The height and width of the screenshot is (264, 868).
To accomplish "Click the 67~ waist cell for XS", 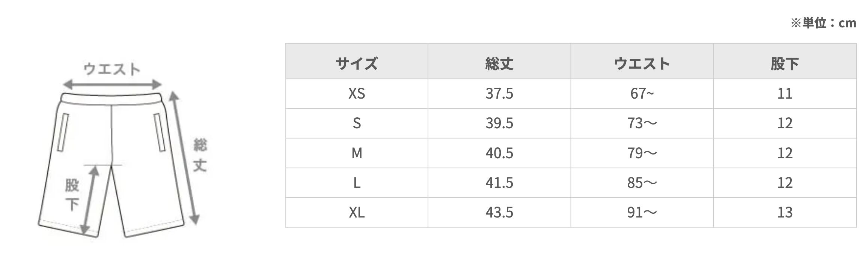I will pyautogui.click(x=642, y=93).
